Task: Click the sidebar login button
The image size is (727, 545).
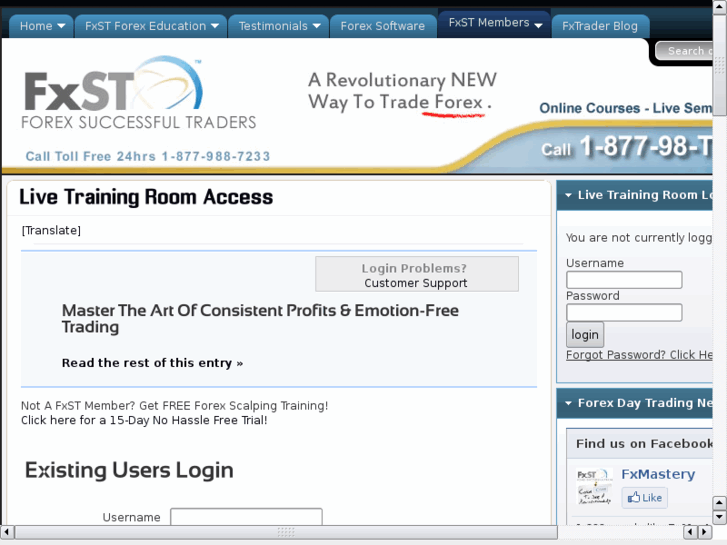Action: pyautogui.click(x=585, y=334)
